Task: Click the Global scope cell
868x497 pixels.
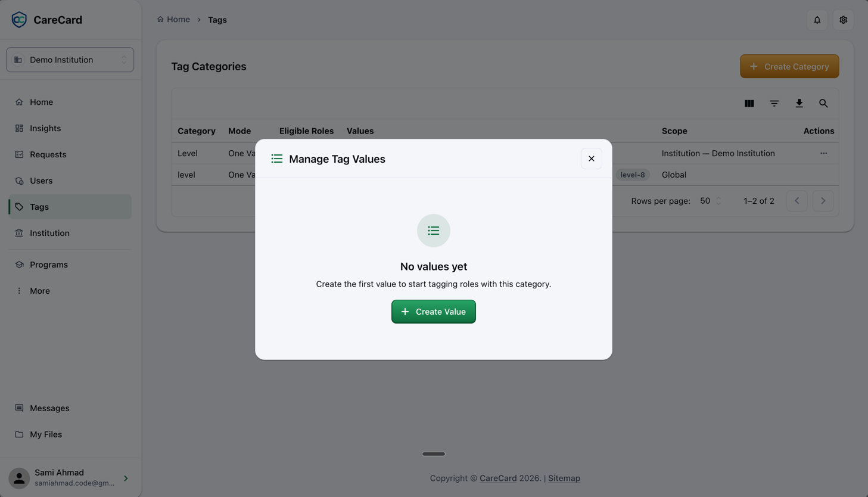Action: pos(674,175)
